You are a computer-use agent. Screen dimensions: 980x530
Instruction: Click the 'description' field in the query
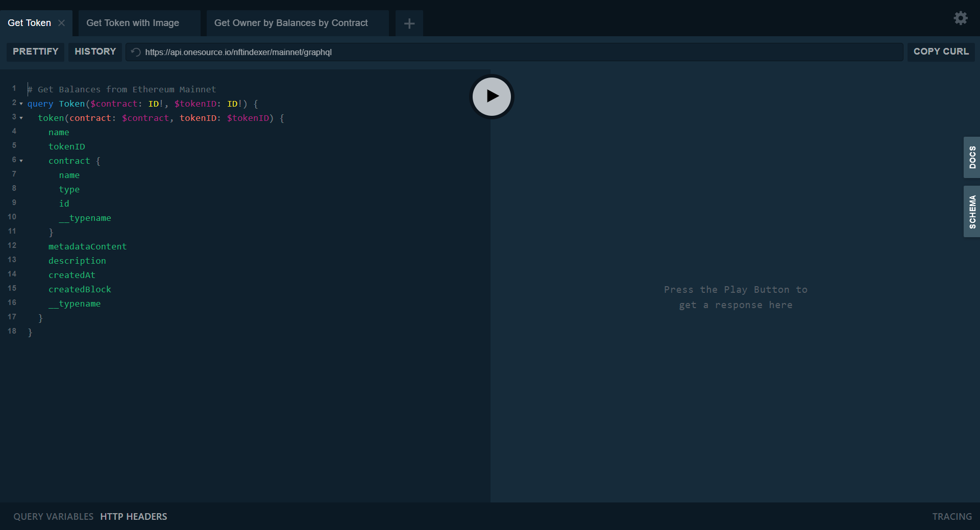[77, 261]
